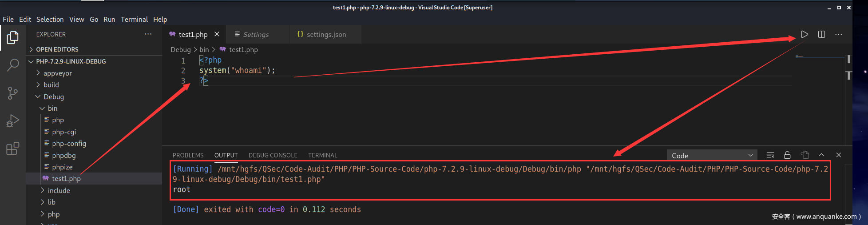This screenshot has height=225, width=868.
Task: Open the Code output channel dropdown
Action: click(712, 155)
